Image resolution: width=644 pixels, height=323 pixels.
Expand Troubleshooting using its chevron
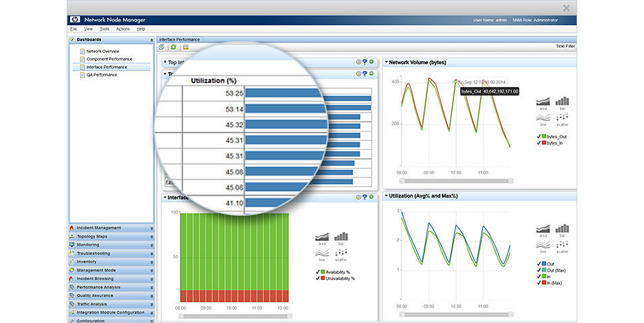(152, 254)
